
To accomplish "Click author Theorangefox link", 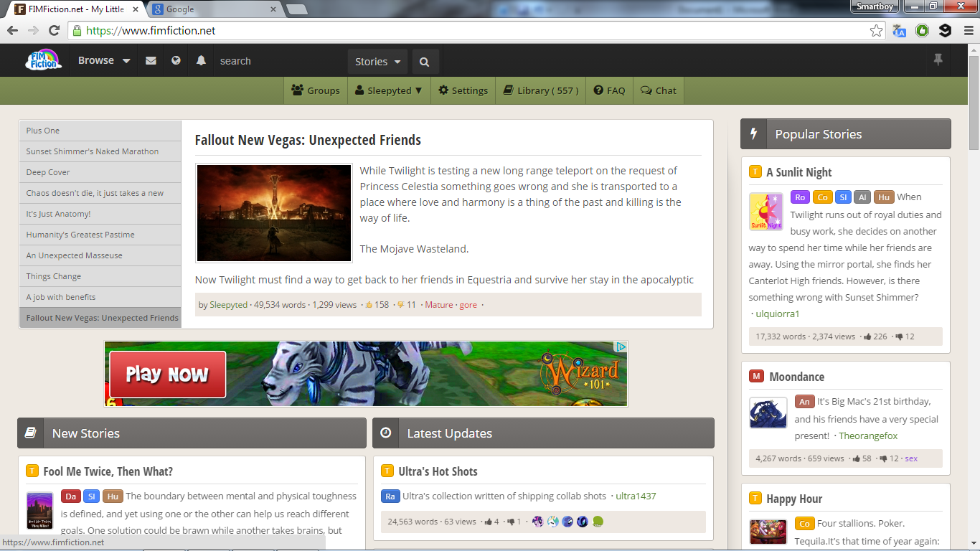I will click(x=868, y=435).
